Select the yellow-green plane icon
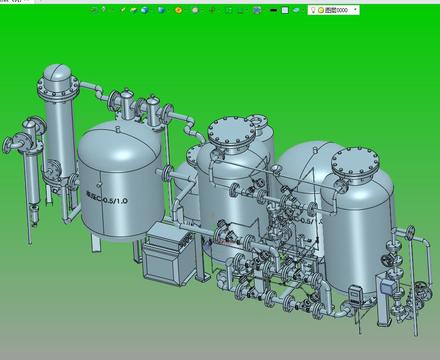Screen dimensions: 440x360 point(134,10)
